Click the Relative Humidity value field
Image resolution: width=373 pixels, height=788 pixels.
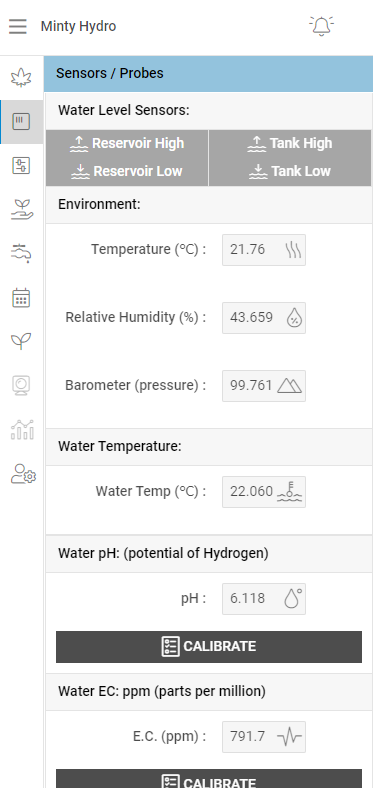[264, 318]
